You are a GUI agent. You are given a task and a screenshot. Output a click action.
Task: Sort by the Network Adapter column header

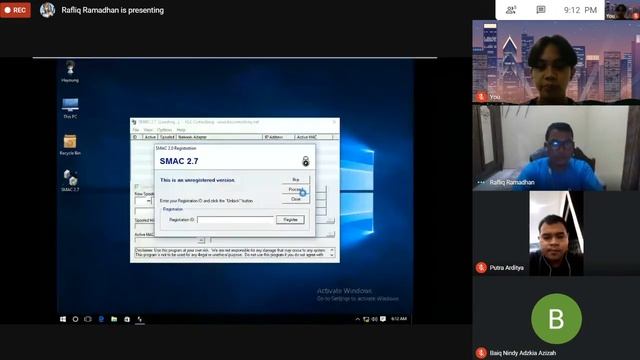coord(219,137)
